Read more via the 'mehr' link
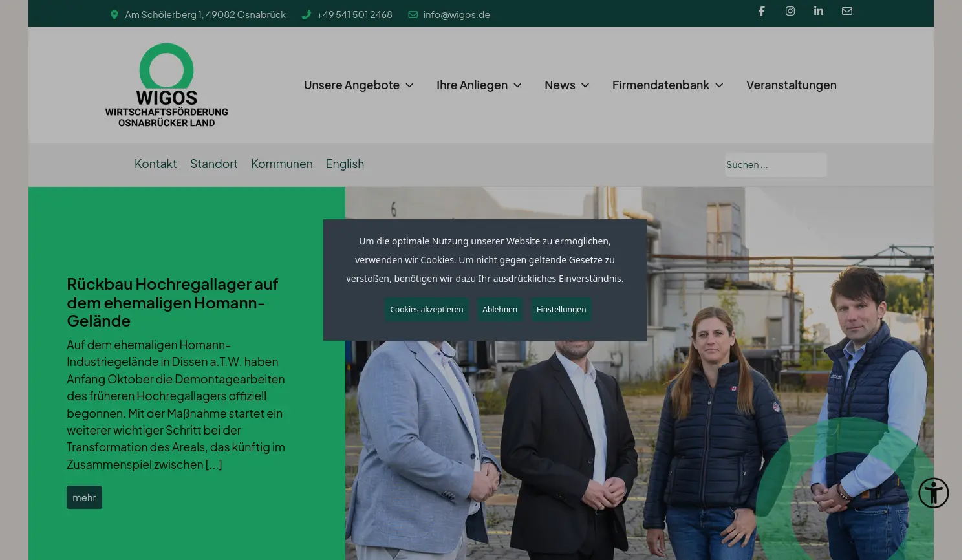This screenshot has height=560, width=970. [x=84, y=497]
